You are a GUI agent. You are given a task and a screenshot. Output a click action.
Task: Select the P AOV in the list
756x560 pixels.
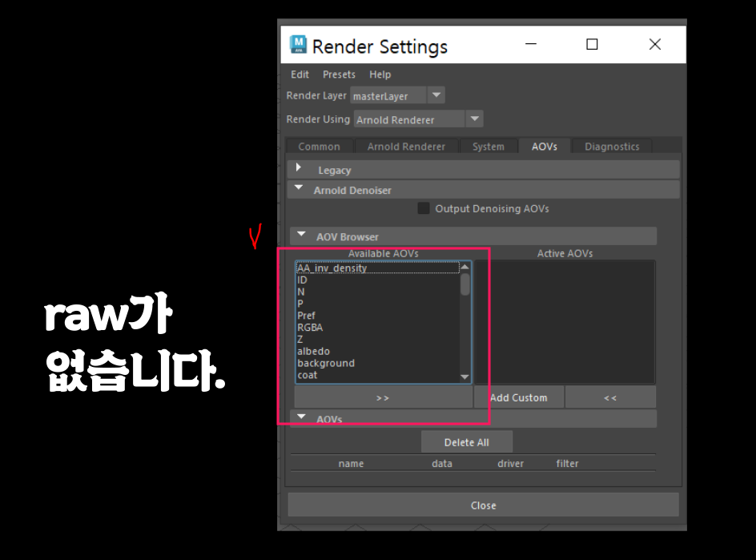coord(377,304)
